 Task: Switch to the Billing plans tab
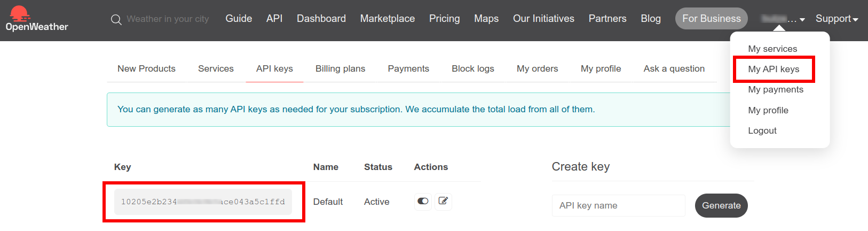pyautogui.click(x=340, y=68)
